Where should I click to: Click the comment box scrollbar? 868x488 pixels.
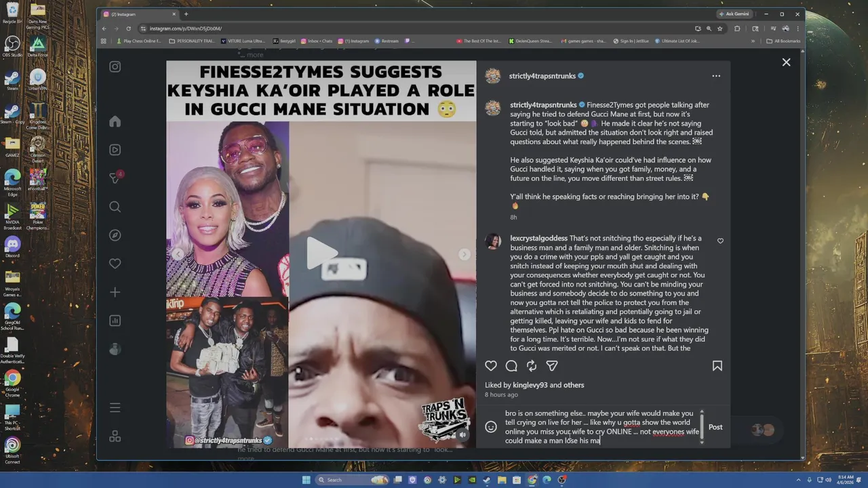(702, 427)
